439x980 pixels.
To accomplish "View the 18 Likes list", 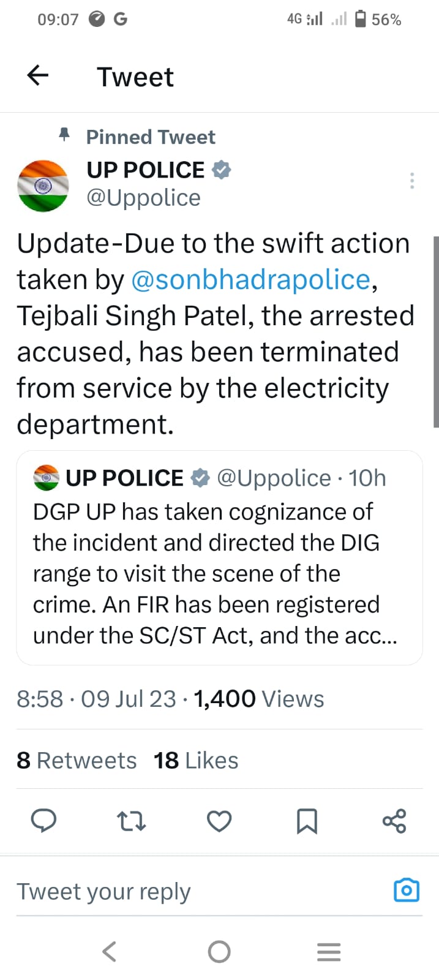I will pos(196,760).
